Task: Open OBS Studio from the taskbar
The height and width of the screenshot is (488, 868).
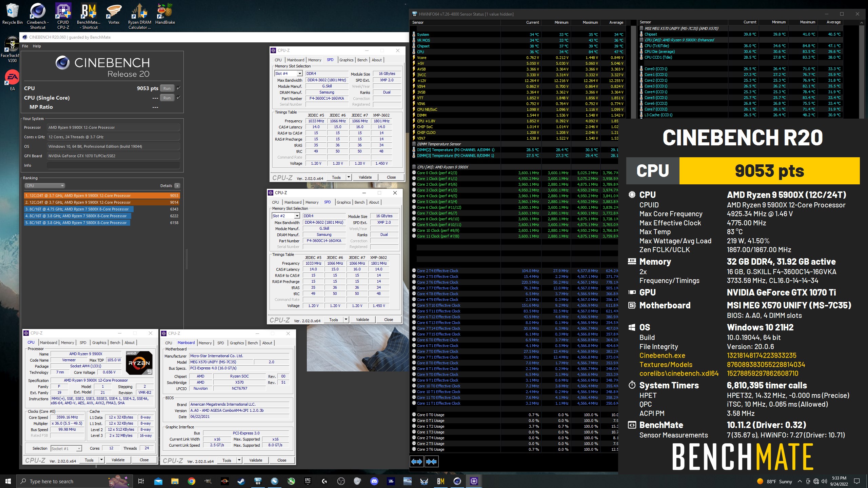Action: tap(341, 481)
